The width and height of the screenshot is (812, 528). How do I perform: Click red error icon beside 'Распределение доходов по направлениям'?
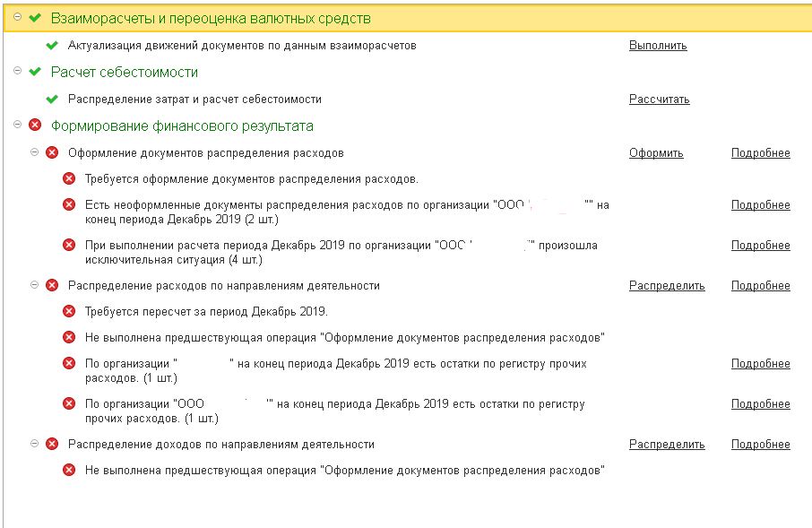(52, 445)
